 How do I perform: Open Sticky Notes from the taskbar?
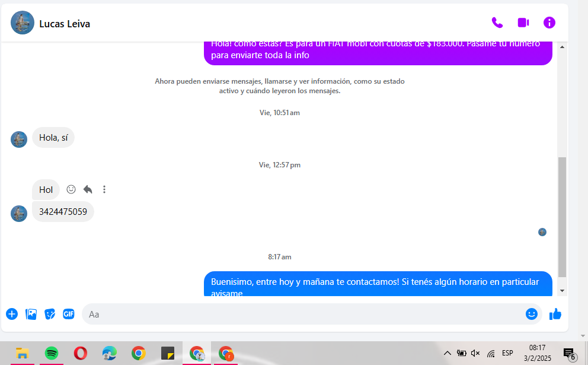click(x=168, y=353)
